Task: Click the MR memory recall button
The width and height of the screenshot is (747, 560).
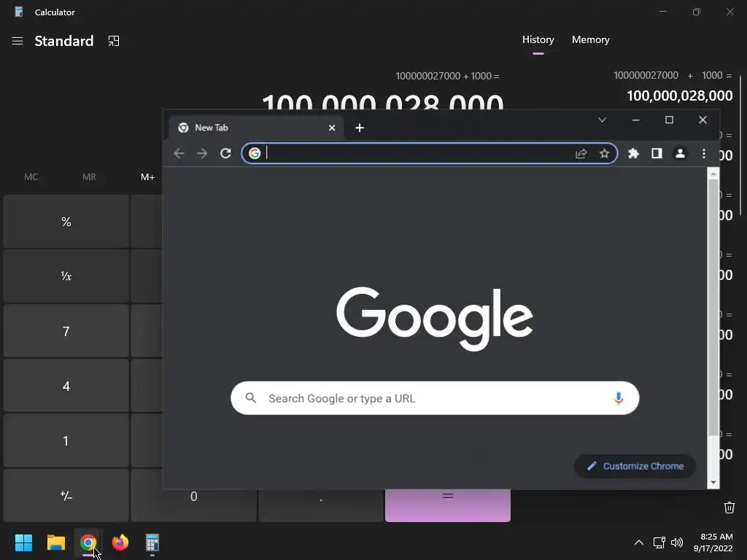Action: (89, 177)
